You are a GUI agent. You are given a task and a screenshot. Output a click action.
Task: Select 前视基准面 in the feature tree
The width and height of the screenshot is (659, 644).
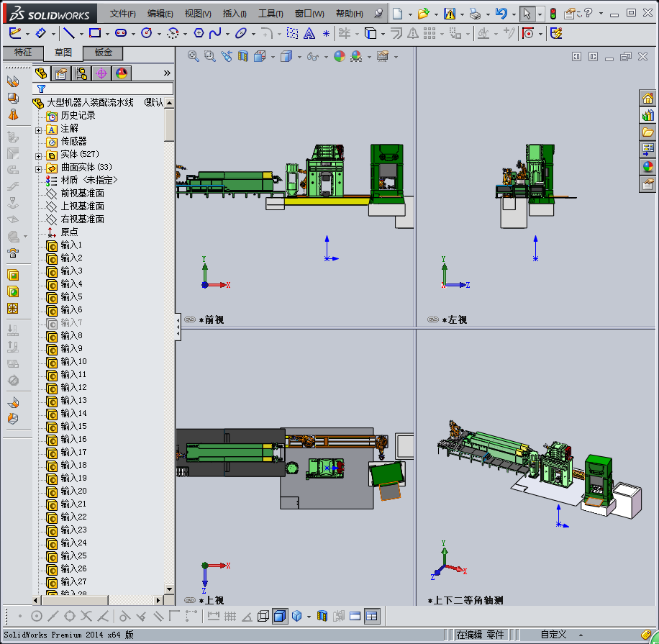click(82, 193)
